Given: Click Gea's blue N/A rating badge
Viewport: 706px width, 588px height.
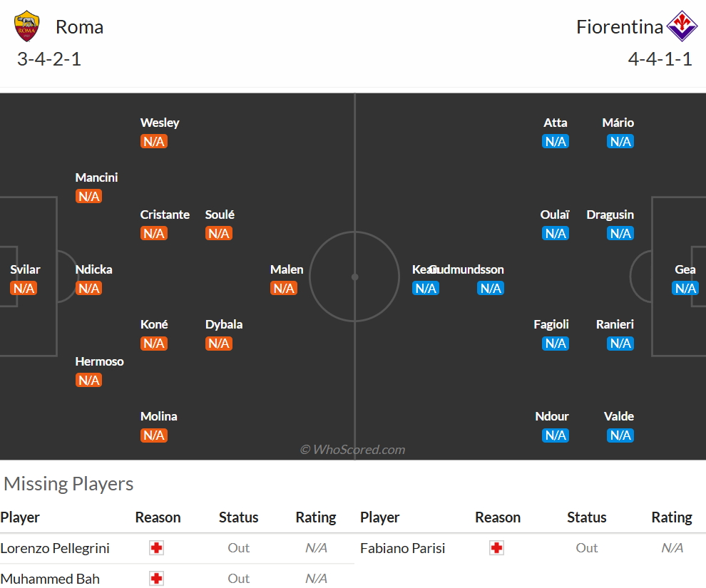Looking at the screenshot, I should pos(685,289).
